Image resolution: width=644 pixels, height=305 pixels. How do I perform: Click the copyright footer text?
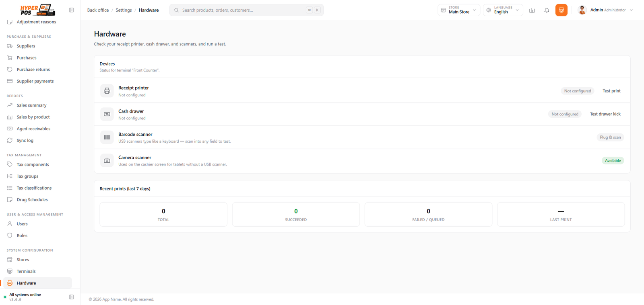tap(121, 299)
